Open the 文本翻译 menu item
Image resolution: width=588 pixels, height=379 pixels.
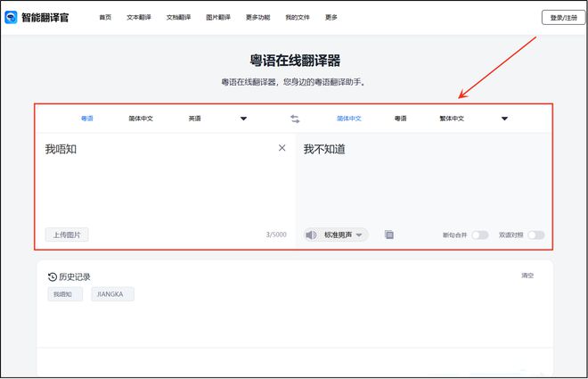click(x=138, y=17)
